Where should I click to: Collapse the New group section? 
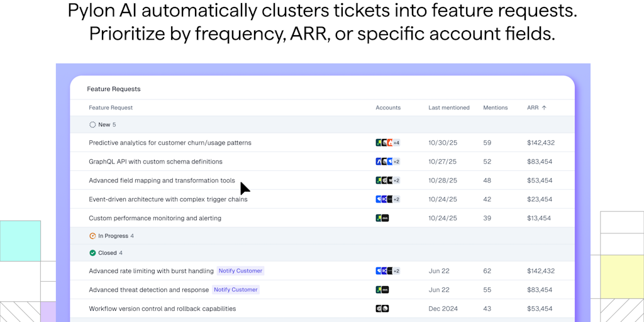pos(104,125)
